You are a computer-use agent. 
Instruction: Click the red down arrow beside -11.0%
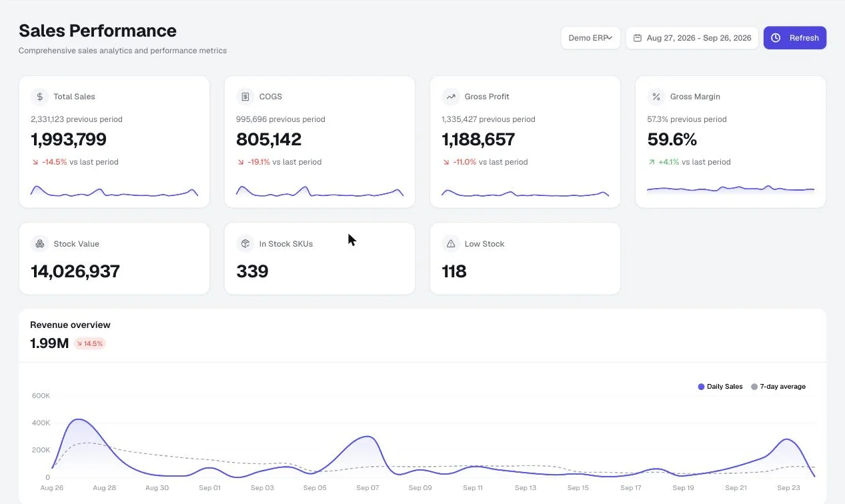(446, 162)
